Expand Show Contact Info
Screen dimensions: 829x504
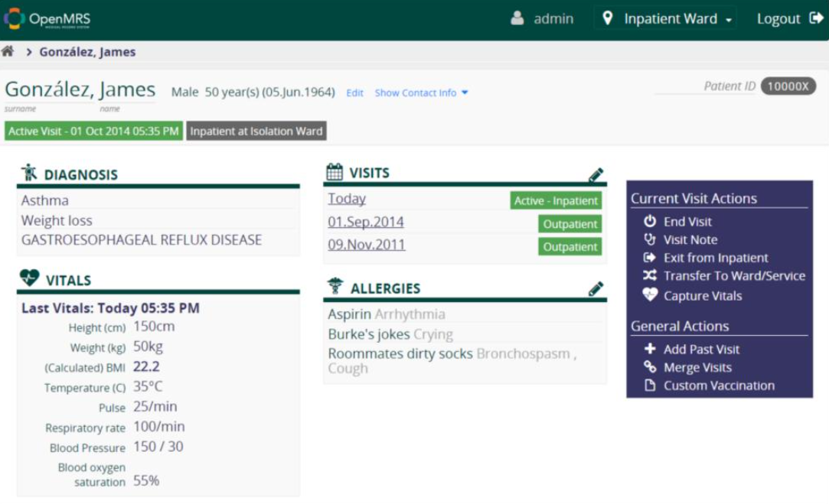(x=421, y=93)
